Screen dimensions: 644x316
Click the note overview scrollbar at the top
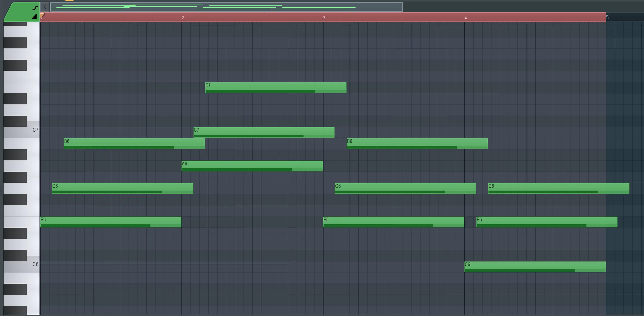pyautogui.click(x=226, y=7)
